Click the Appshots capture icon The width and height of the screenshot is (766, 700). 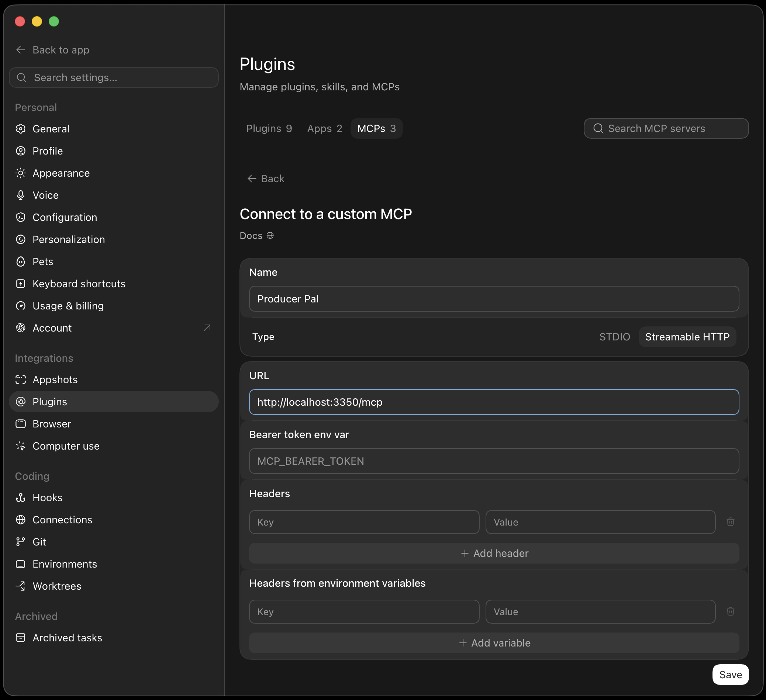point(21,380)
